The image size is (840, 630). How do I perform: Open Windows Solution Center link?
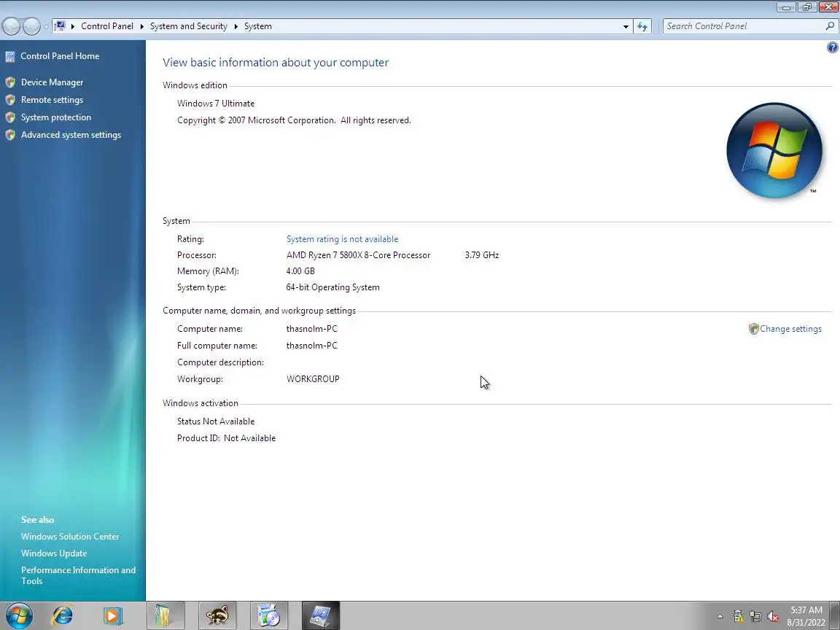(70, 536)
